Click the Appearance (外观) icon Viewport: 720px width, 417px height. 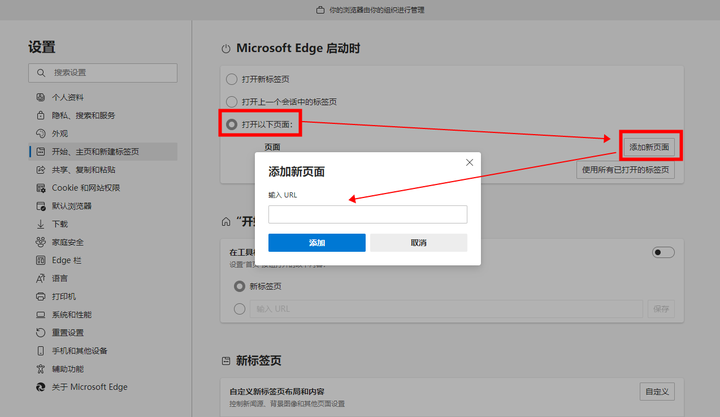coord(40,133)
